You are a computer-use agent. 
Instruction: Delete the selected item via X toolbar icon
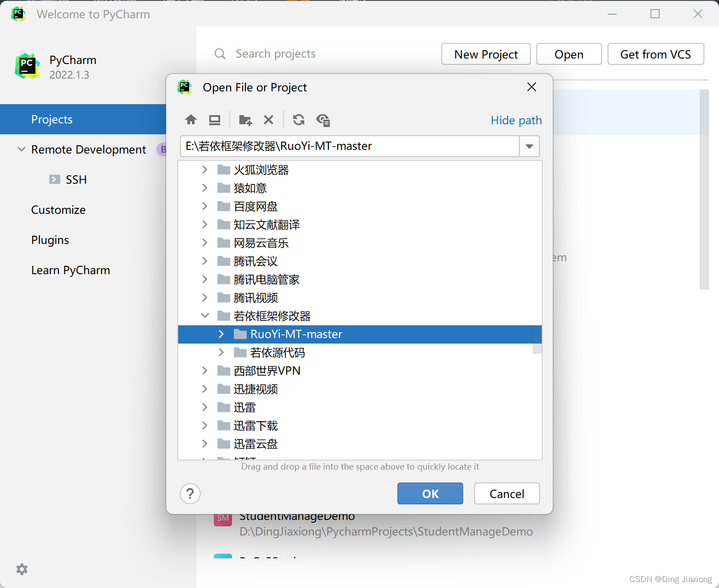(x=269, y=120)
